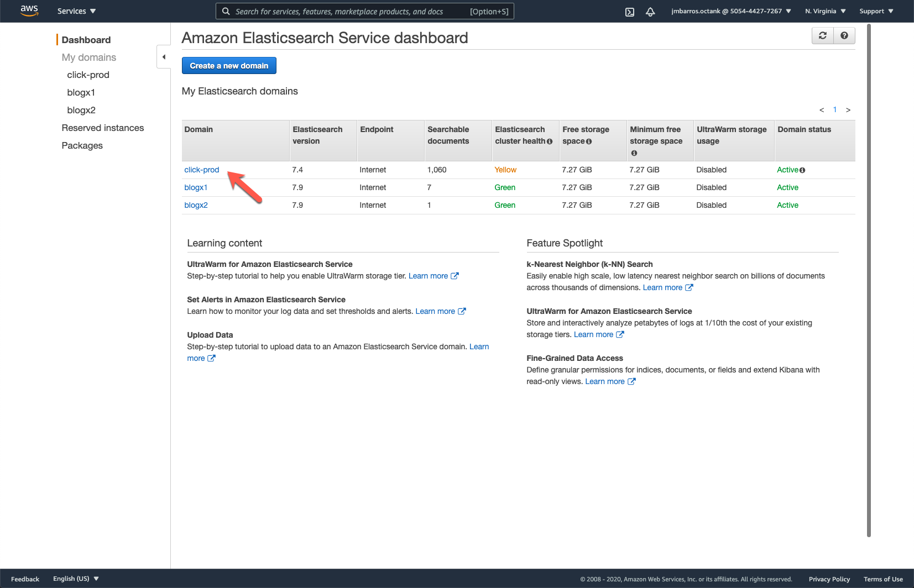Select page 1 in table pagination
The width and height of the screenshot is (914, 588).
click(835, 109)
